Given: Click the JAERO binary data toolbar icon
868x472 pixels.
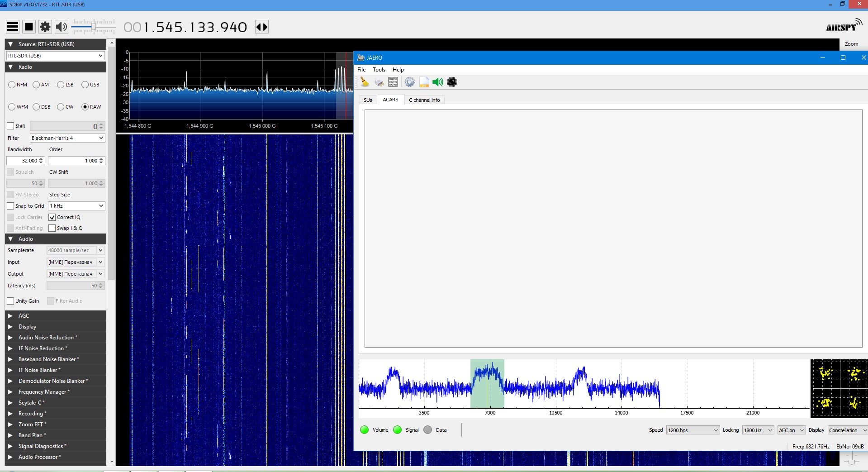Looking at the screenshot, I should 393,82.
